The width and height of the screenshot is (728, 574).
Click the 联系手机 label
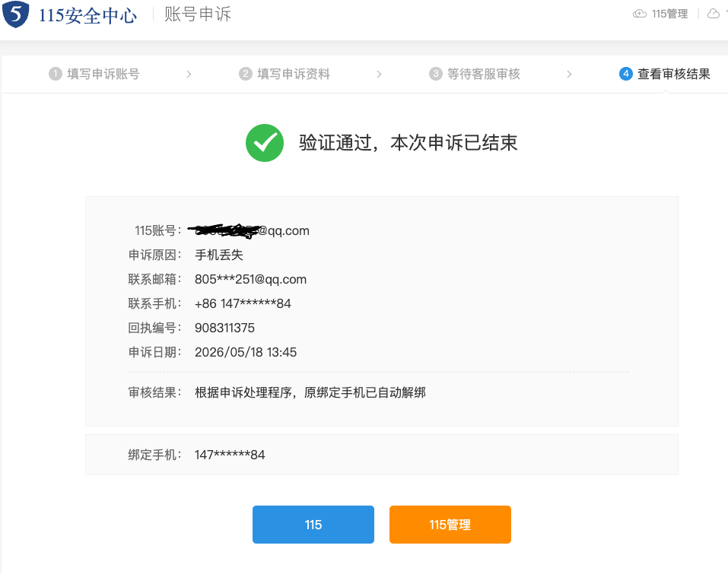tap(155, 303)
